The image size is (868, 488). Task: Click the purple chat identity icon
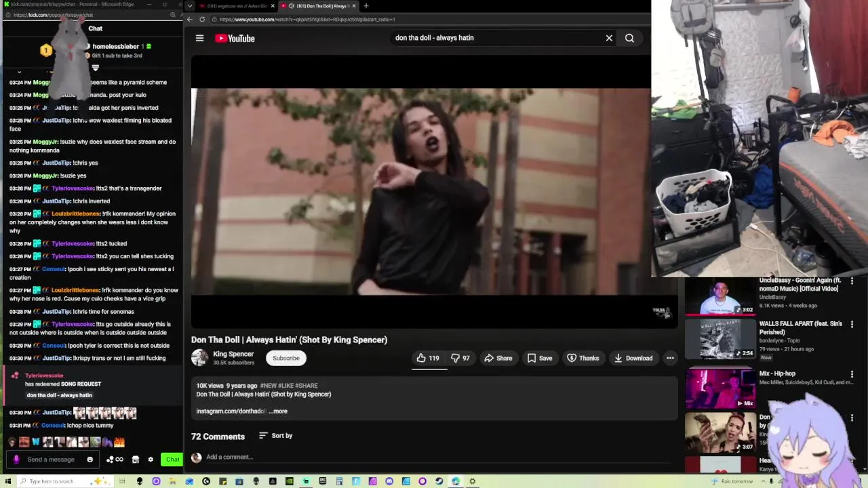pyautogui.click(x=16, y=460)
